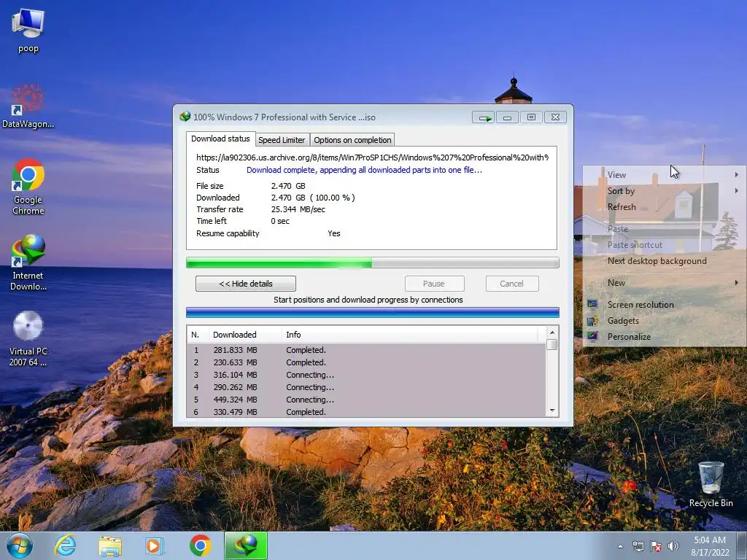
Task: Click the transfer rate value 25.344 MB/sec
Action: pyautogui.click(x=298, y=209)
